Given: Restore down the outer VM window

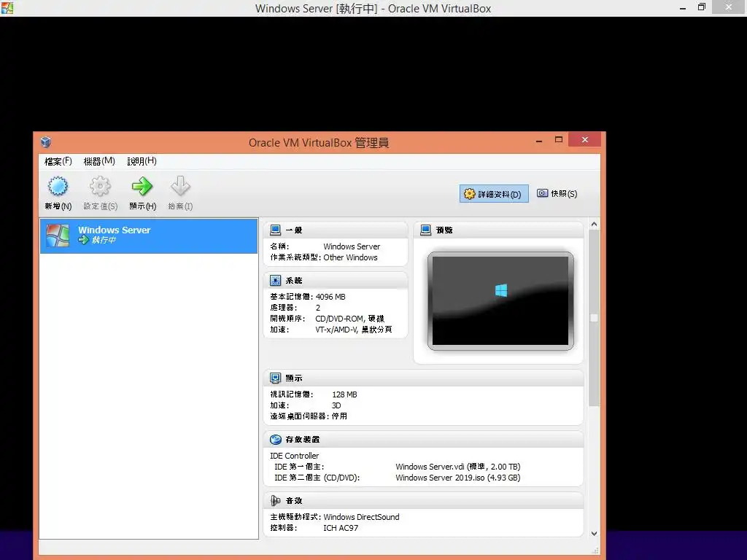Looking at the screenshot, I should (x=702, y=7).
